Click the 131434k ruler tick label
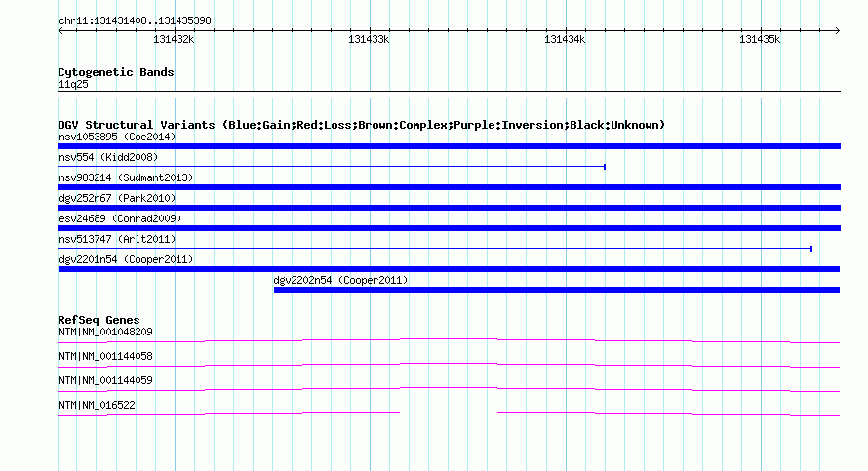 coord(564,39)
